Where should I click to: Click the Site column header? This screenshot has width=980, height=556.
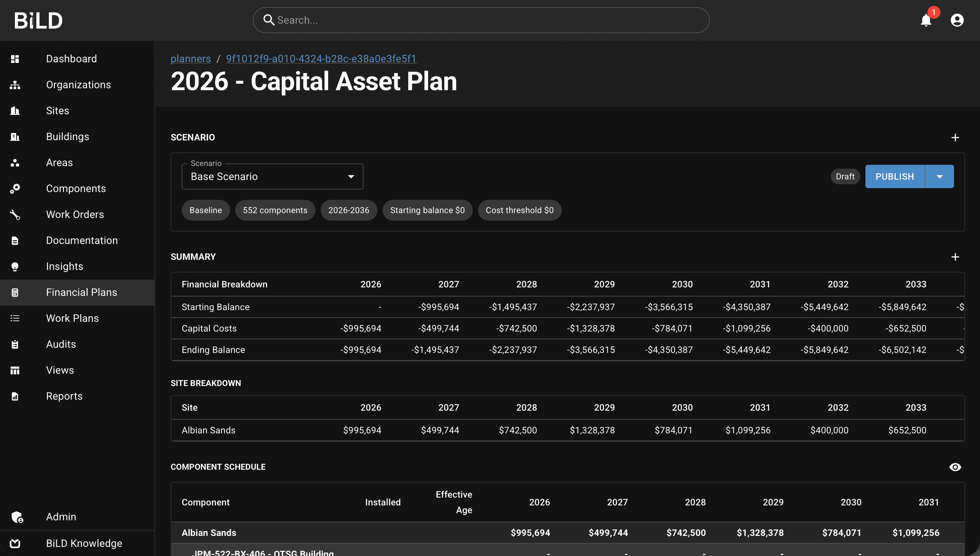coord(190,407)
